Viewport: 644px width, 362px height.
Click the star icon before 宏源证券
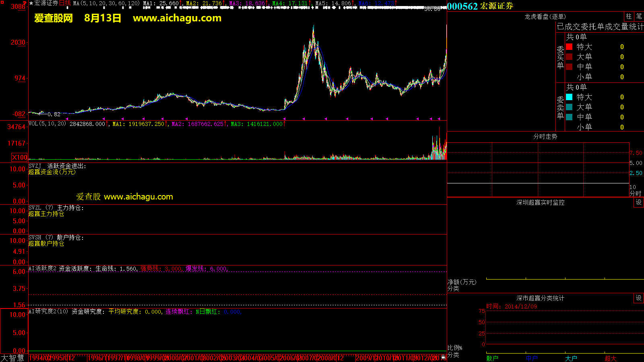31,3
